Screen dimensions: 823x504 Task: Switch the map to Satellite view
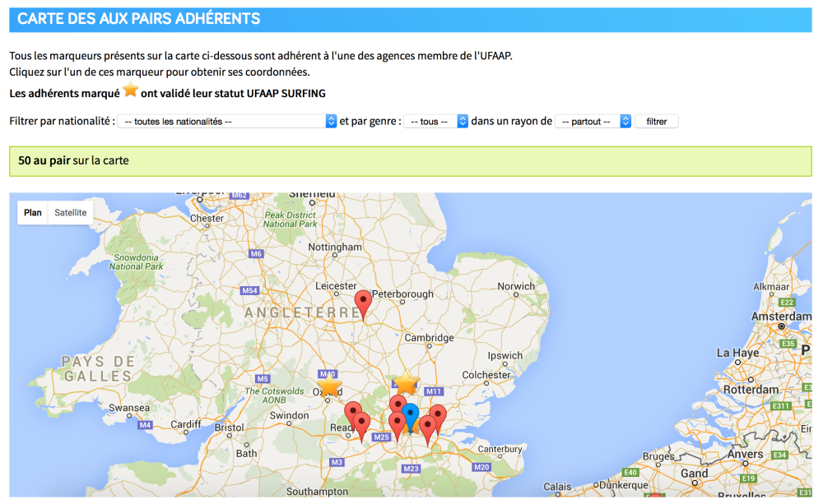(x=70, y=212)
